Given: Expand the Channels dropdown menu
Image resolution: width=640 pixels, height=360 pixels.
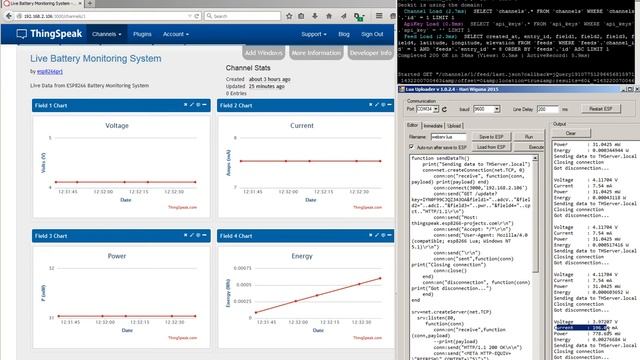Looking at the screenshot, I should click(x=107, y=34).
